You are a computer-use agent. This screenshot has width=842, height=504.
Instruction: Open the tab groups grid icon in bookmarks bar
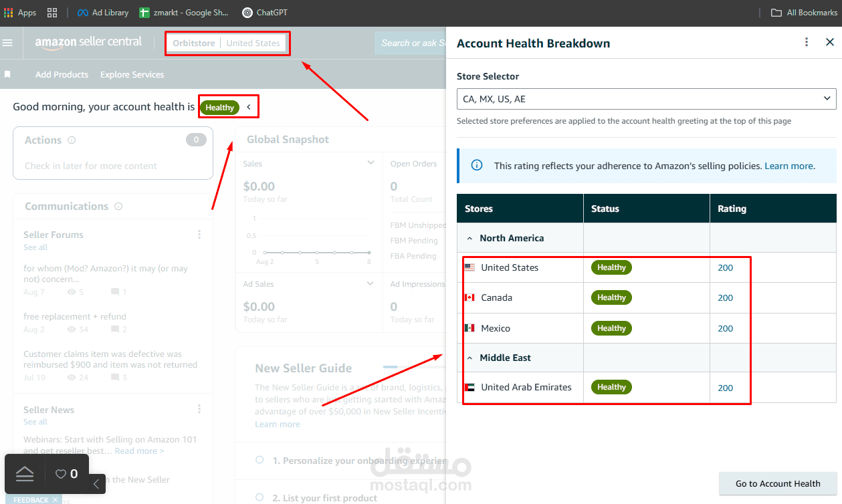[x=52, y=12]
